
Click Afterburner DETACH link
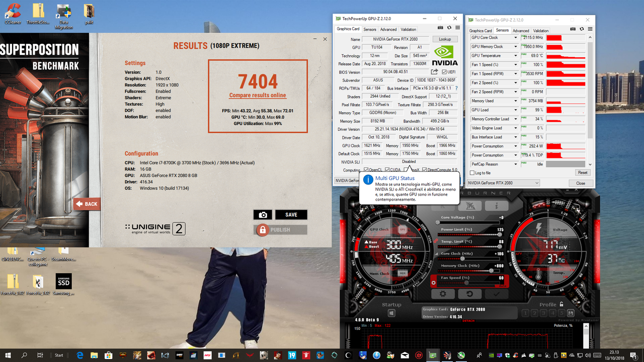[468, 320]
